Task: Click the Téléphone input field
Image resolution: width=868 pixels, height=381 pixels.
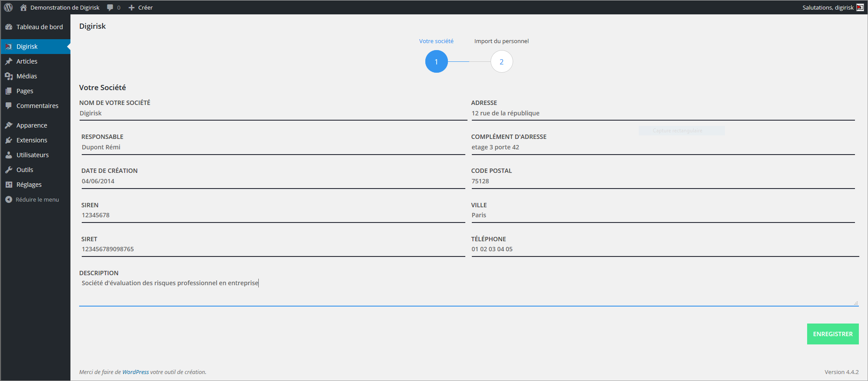Action: coord(665,249)
